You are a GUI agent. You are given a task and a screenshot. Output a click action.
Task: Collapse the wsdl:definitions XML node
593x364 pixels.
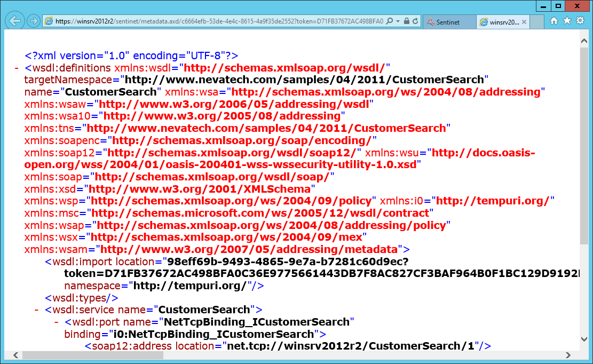coord(17,68)
